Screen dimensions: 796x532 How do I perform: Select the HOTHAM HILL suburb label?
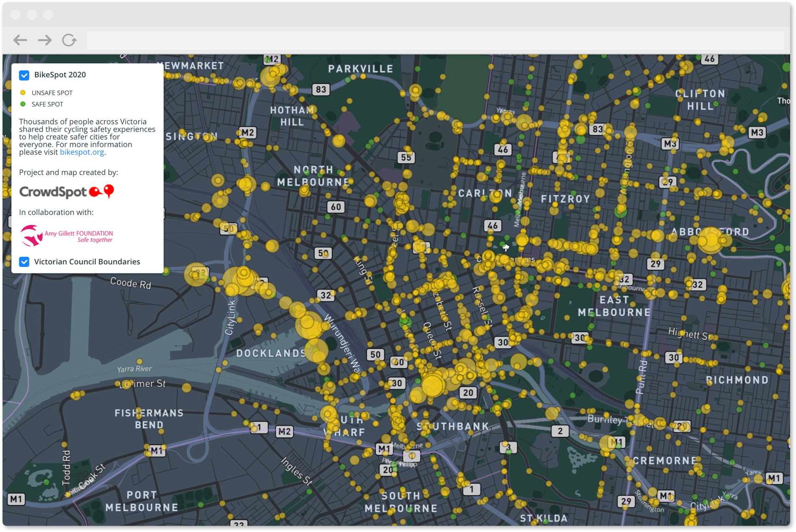click(x=292, y=116)
